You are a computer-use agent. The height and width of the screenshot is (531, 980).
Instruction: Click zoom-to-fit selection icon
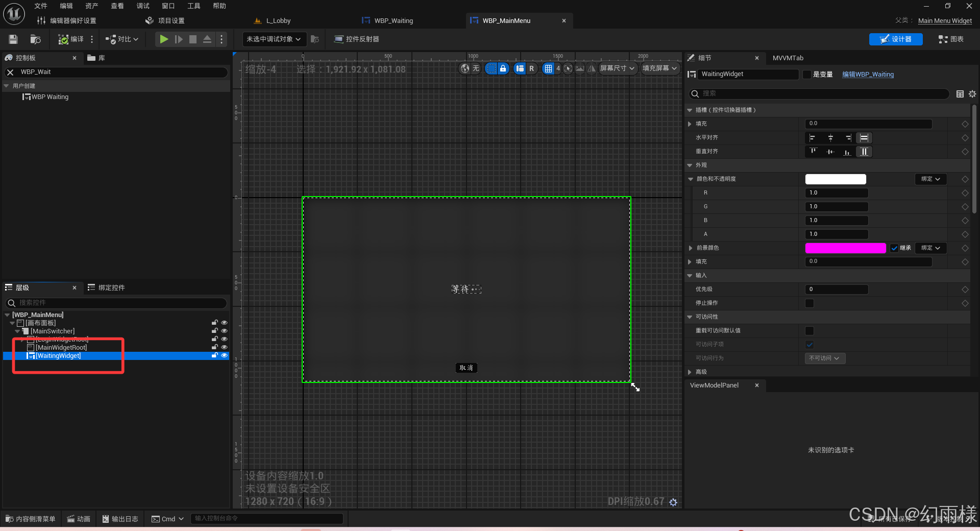[568, 68]
